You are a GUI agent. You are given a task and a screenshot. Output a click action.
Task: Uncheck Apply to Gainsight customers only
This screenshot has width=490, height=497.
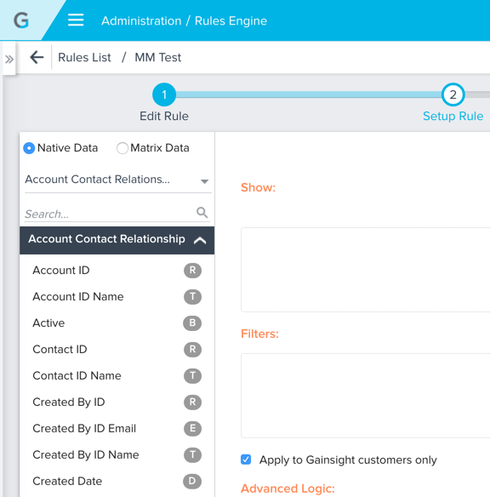pos(246,459)
